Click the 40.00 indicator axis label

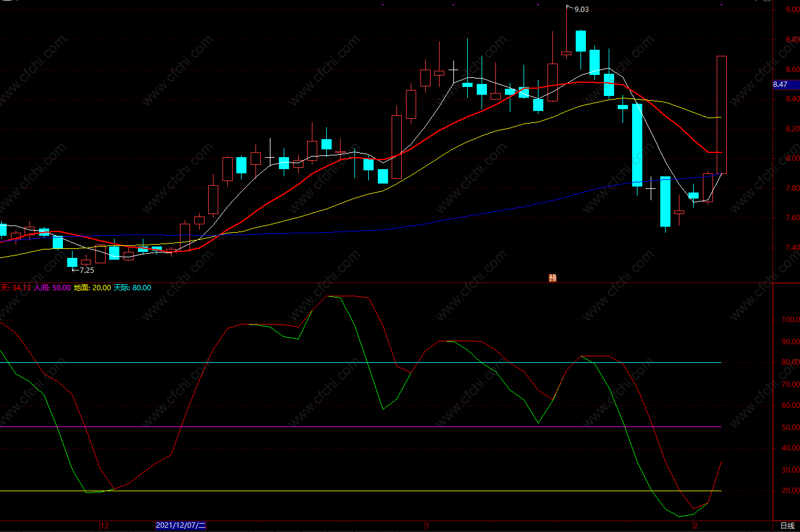click(792, 448)
